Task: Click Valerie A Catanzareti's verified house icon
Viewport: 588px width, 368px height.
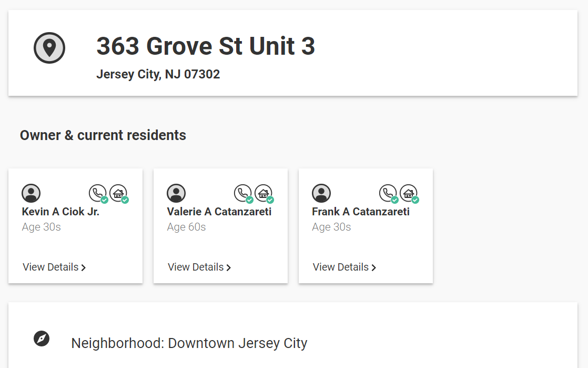Action: tap(264, 194)
